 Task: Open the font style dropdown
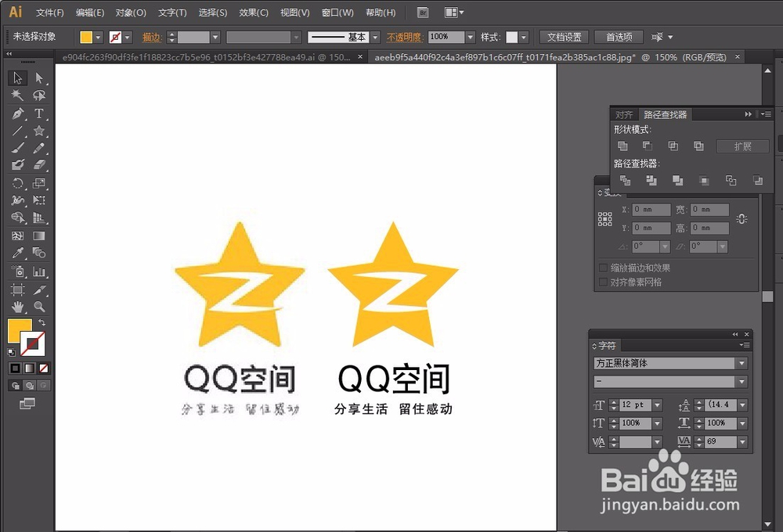tap(742, 382)
